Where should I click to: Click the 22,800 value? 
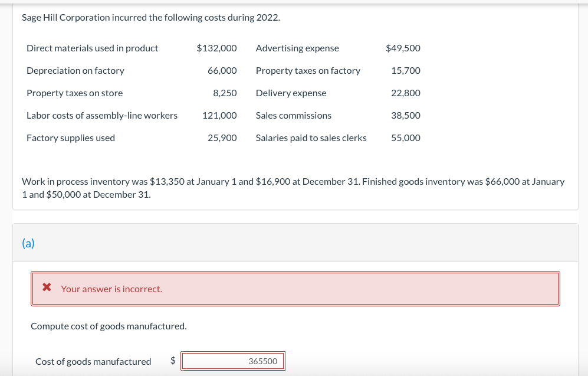[406, 93]
